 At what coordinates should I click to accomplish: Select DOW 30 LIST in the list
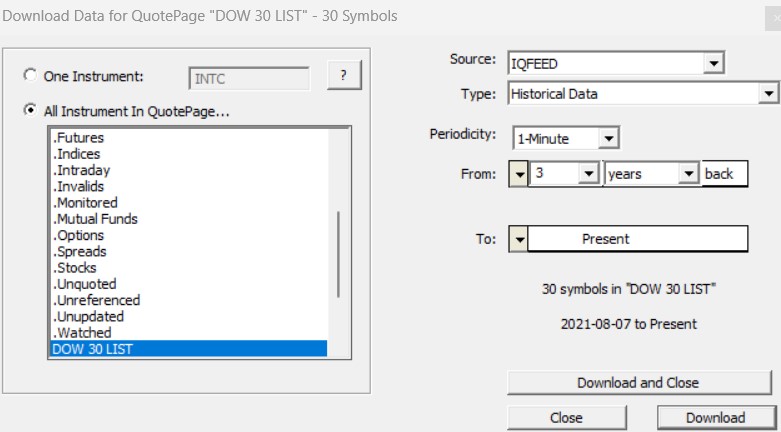[189, 349]
